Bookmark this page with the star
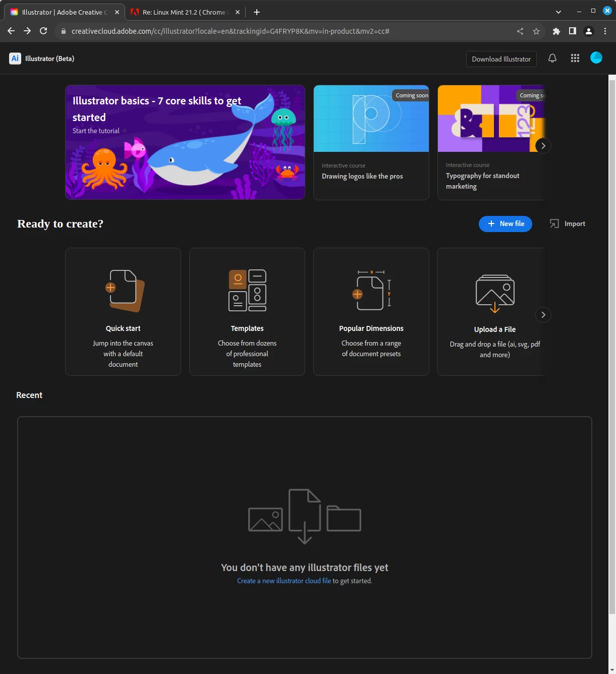 point(536,31)
